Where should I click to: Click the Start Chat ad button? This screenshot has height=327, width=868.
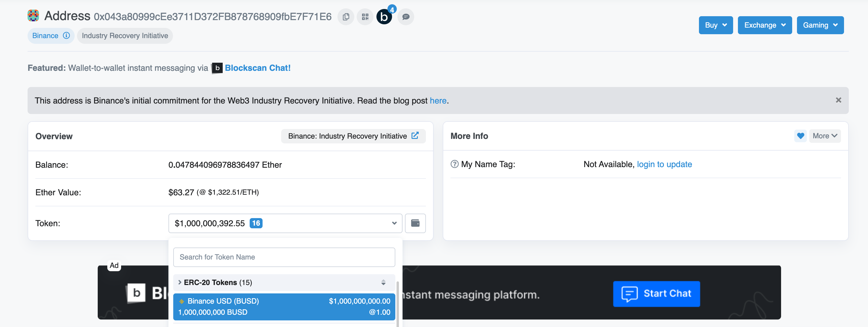point(656,294)
